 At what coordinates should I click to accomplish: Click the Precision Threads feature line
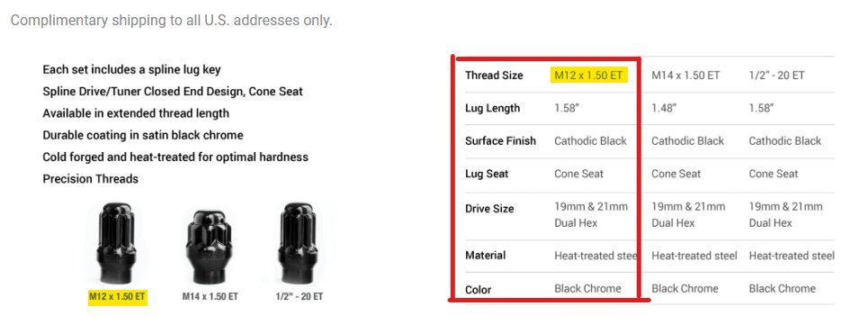pyautogui.click(x=90, y=179)
